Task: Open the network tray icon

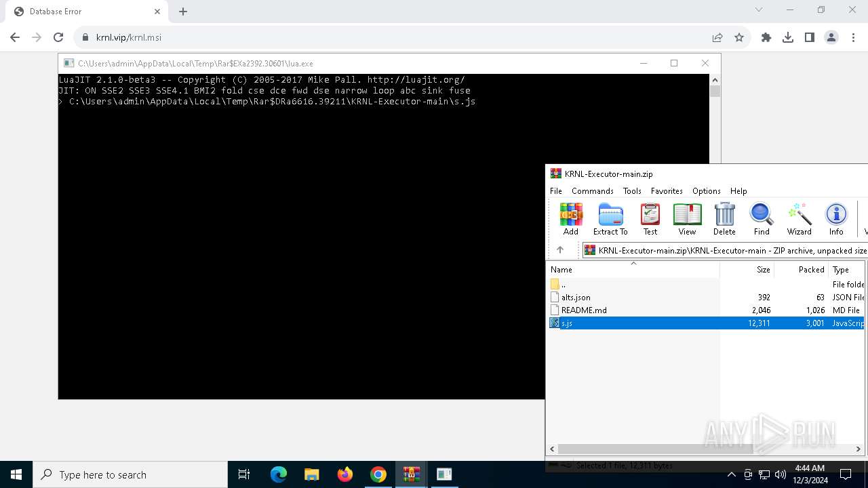Action: (x=764, y=474)
